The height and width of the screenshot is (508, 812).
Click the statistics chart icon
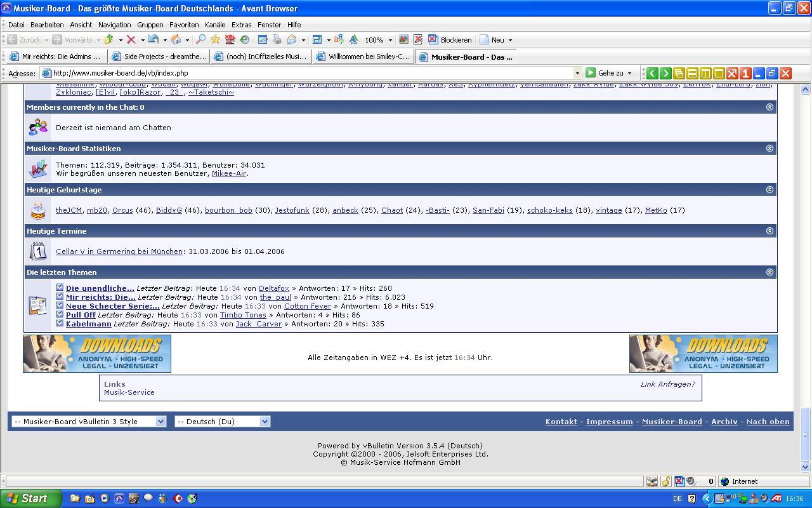click(x=38, y=169)
